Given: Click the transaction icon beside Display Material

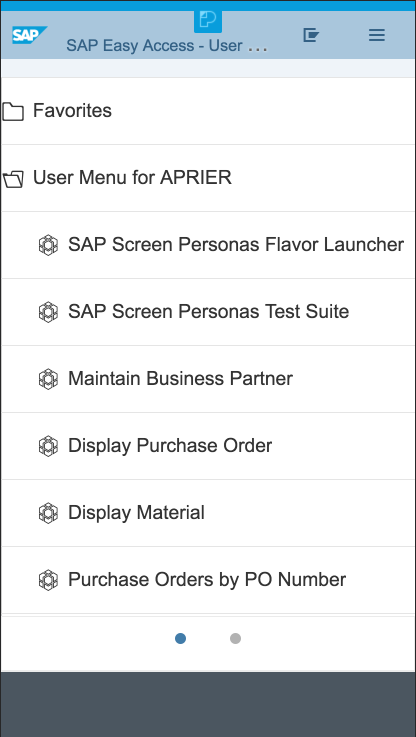Looking at the screenshot, I should (x=48, y=513).
